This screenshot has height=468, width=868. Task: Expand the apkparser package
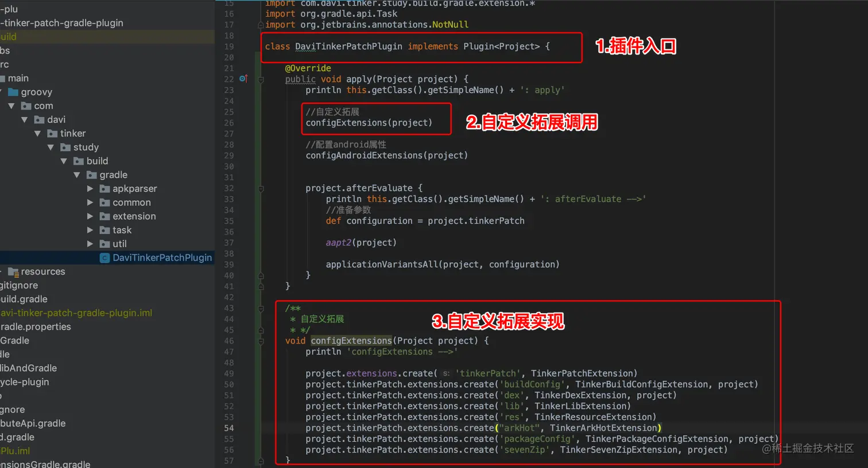(x=90, y=189)
